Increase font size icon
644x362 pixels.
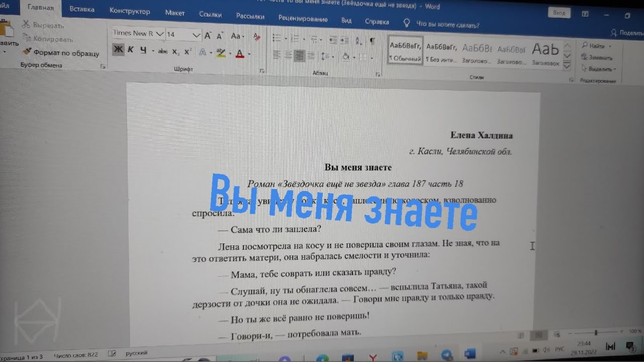(x=207, y=36)
